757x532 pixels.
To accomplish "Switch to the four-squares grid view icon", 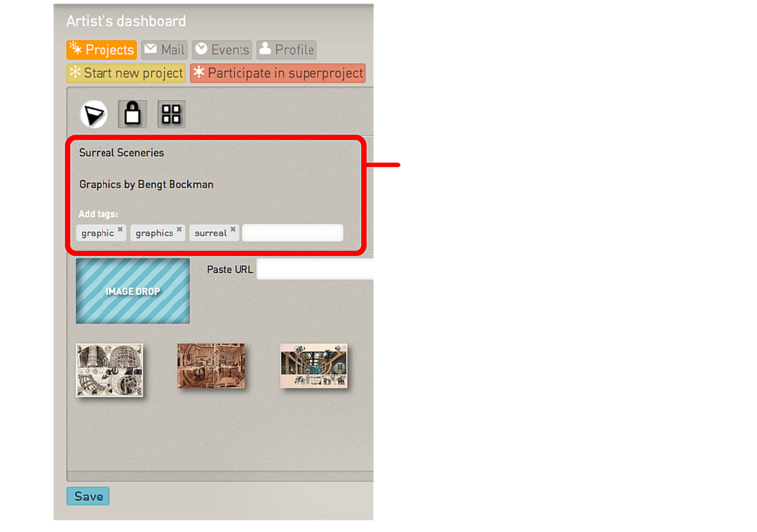I will pyautogui.click(x=172, y=114).
